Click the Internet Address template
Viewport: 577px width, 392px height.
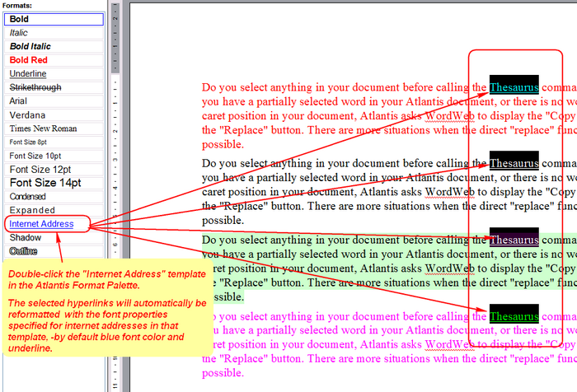coord(41,224)
